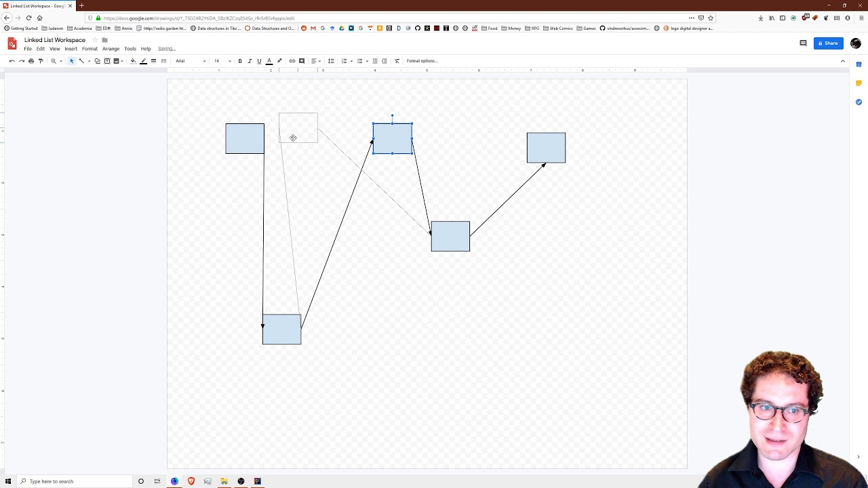Expand the Line tool dropdown arrow

(89, 61)
